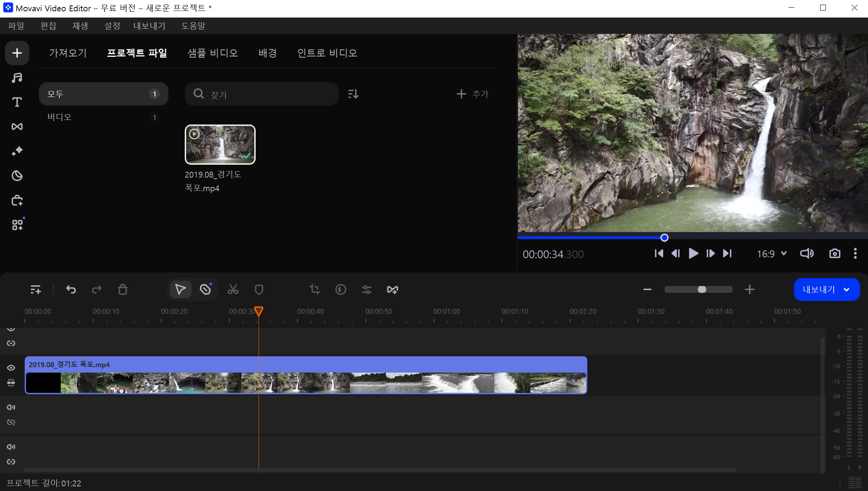Select the crop and rotate tool

(x=315, y=289)
